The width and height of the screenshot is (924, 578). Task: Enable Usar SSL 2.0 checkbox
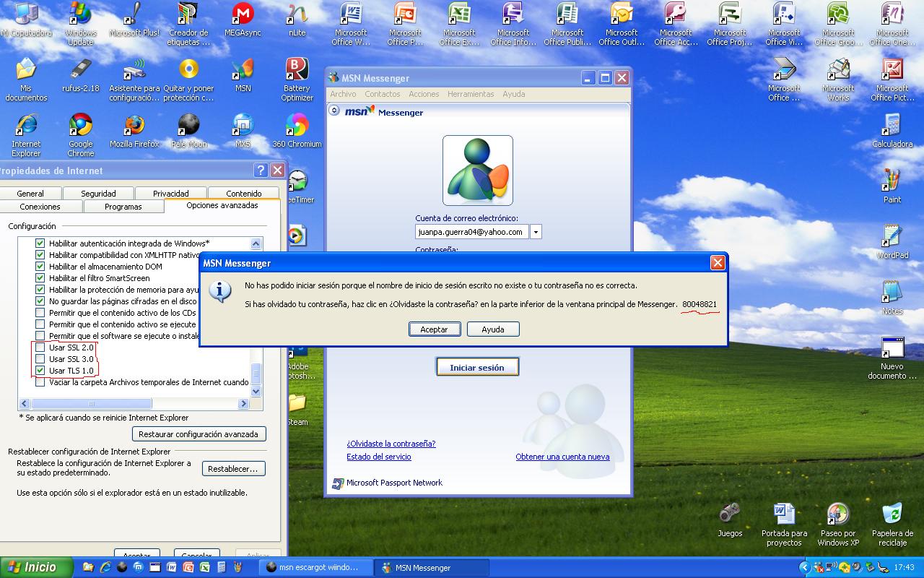[40, 348]
